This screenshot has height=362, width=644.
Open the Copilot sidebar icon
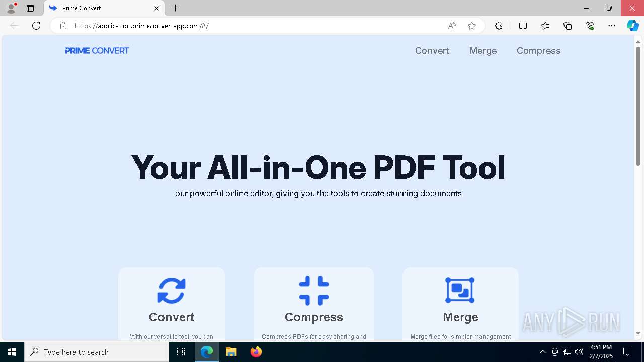point(632,26)
